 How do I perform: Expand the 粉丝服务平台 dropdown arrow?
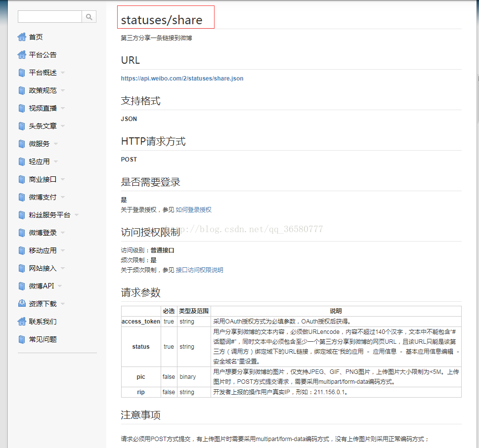coord(76,215)
